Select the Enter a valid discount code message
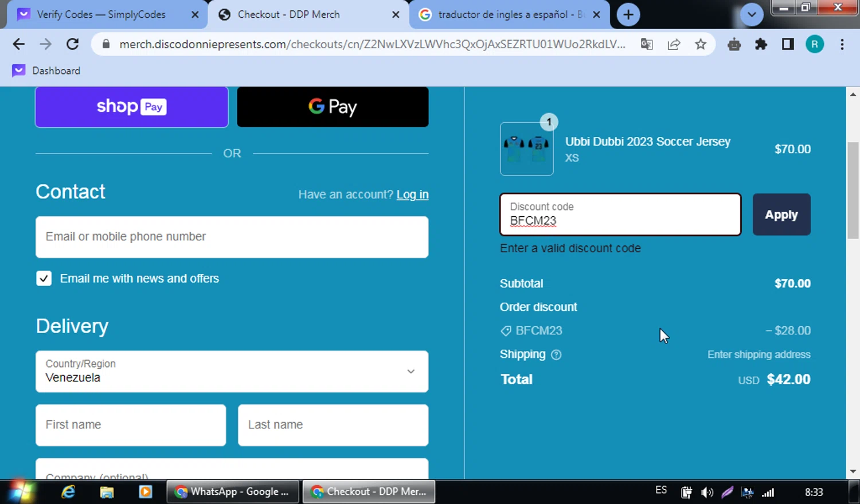Image resolution: width=860 pixels, height=504 pixels. tap(570, 248)
